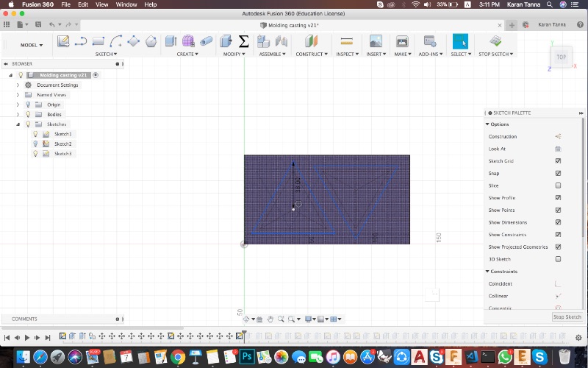Toggle the Show Constraints checkbox
Viewport: 588px width, 368px height.
[x=558, y=234]
